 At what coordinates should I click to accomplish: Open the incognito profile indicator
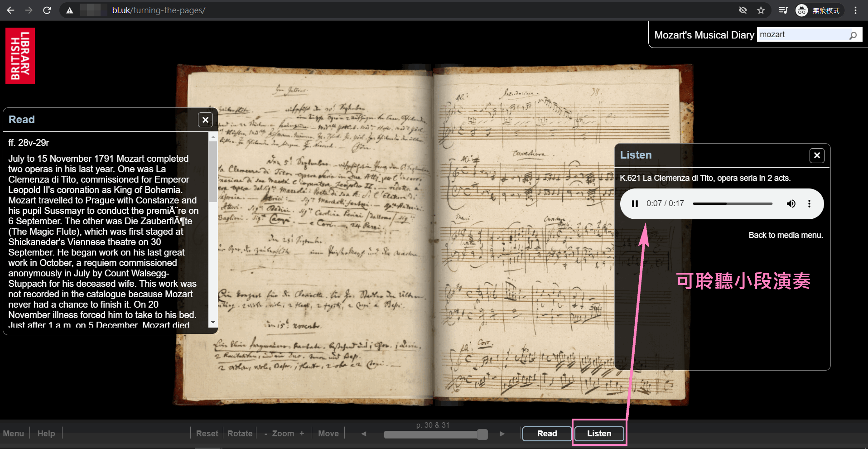[819, 10]
